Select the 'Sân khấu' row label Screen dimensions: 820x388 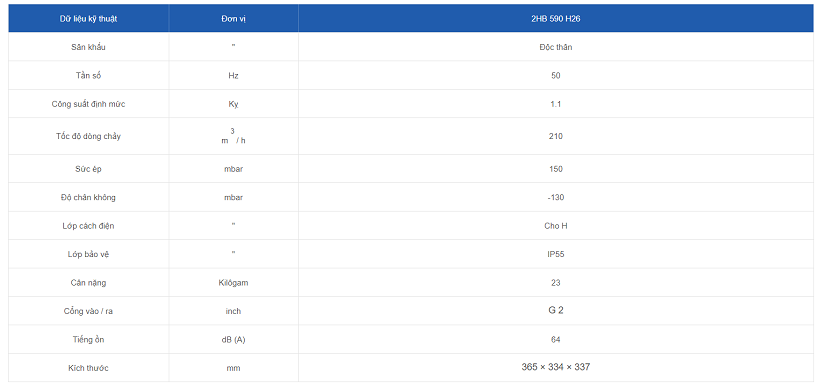[88, 47]
